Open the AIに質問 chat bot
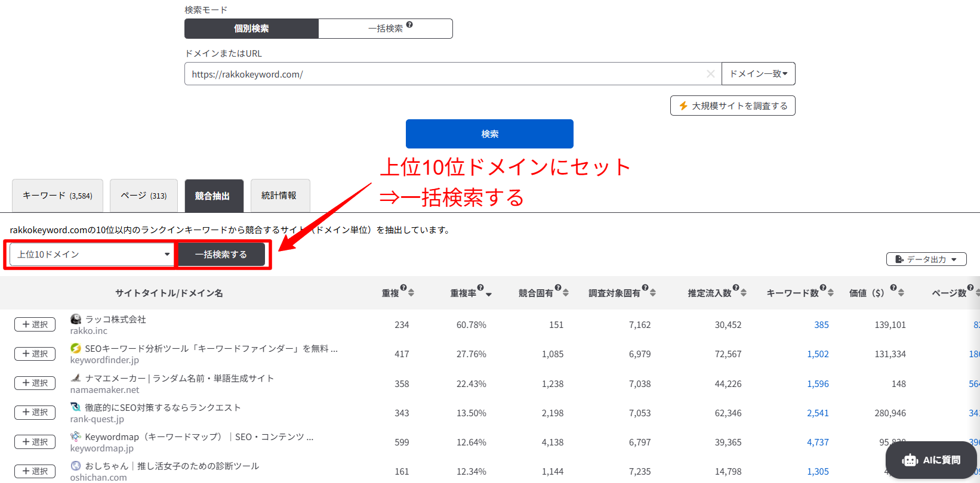The width and height of the screenshot is (980, 483). 931,460
